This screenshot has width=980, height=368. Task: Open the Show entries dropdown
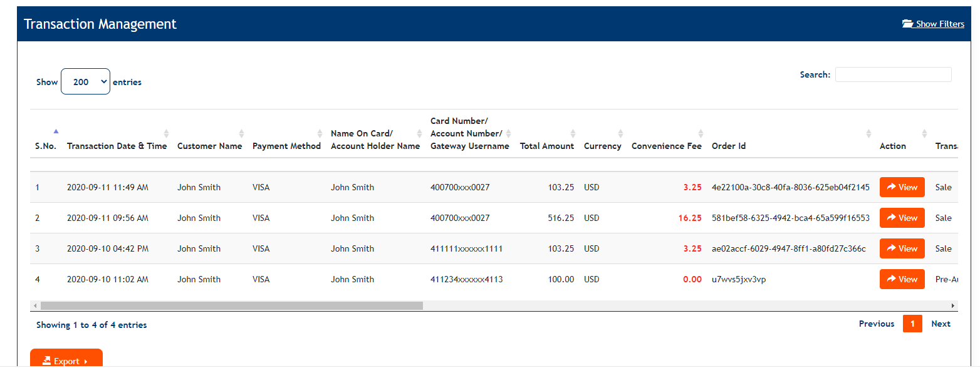[85, 81]
